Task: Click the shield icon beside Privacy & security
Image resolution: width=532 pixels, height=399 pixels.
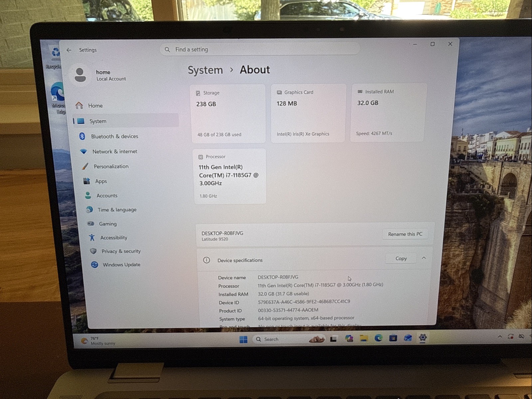Action: [x=93, y=251]
